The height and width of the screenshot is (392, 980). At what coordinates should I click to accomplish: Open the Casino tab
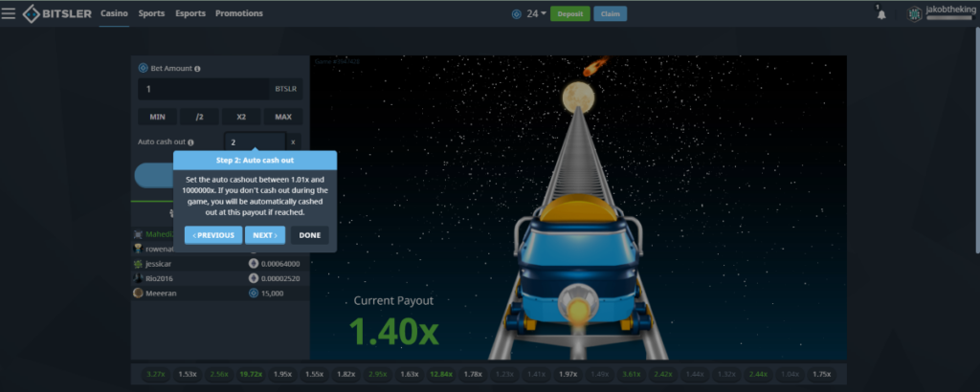coord(115,13)
